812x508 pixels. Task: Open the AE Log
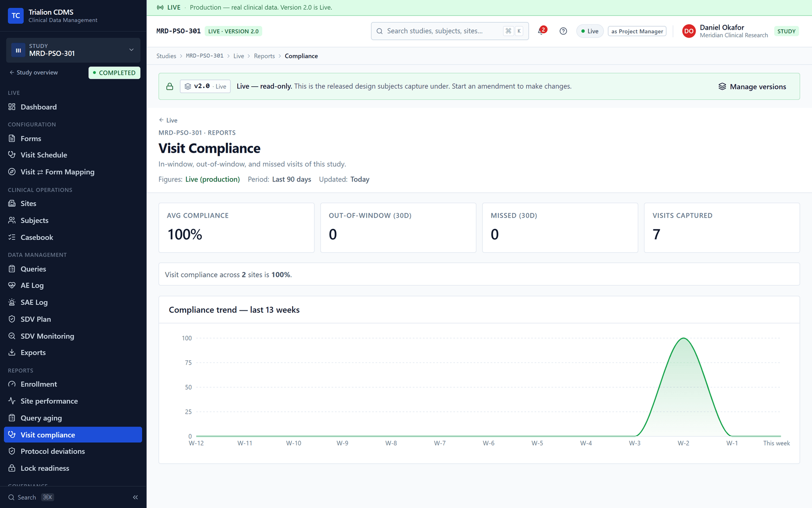pyautogui.click(x=73, y=285)
